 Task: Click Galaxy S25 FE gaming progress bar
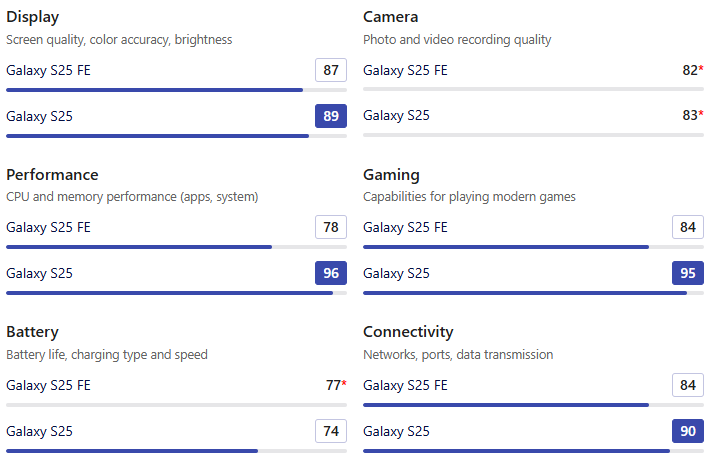(x=533, y=247)
